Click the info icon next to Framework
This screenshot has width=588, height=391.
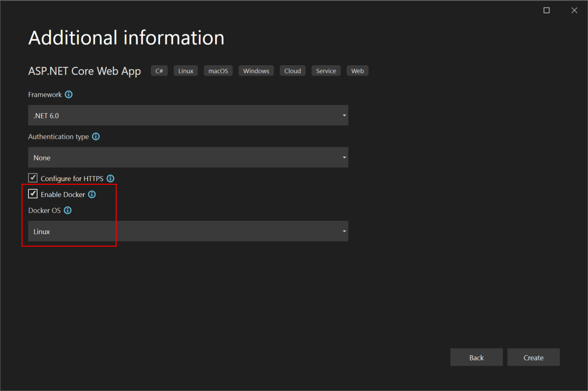point(69,95)
